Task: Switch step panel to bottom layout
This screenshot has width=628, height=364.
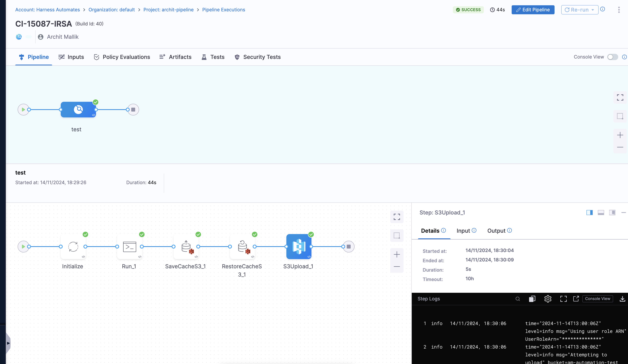Action: coord(601,212)
